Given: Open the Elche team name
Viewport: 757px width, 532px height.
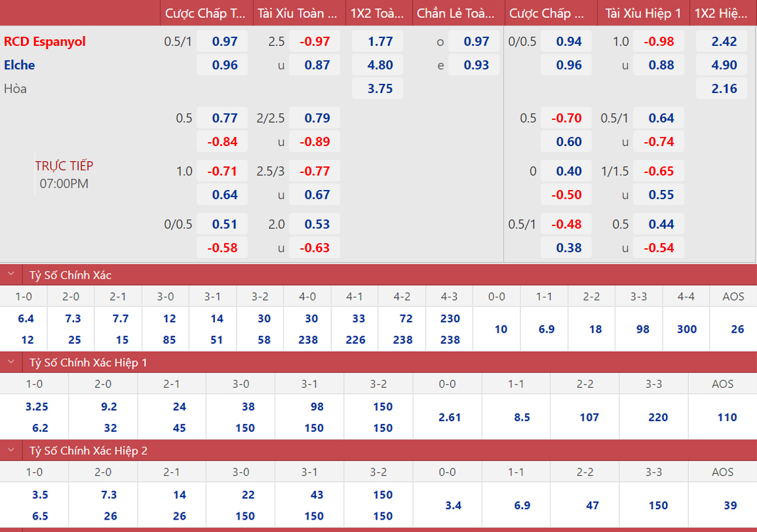Looking at the screenshot, I should [19, 65].
